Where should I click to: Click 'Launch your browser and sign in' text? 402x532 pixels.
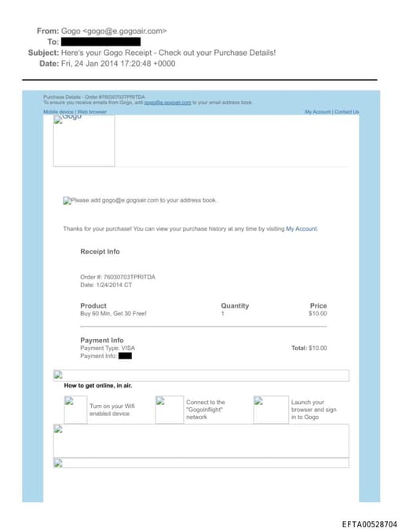pyautogui.click(x=314, y=410)
